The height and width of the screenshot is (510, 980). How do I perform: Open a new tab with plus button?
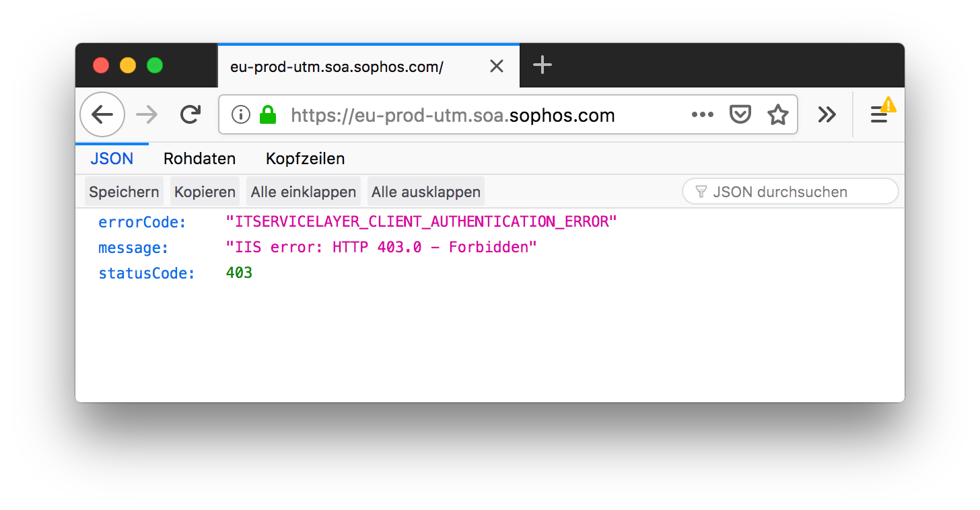pyautogui.click(x=542, y=65)
